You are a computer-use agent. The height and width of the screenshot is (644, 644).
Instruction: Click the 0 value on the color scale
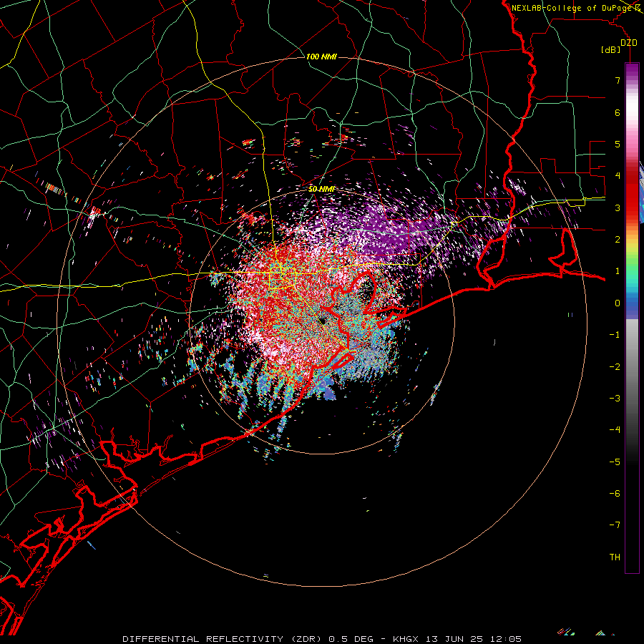point(618,303)
